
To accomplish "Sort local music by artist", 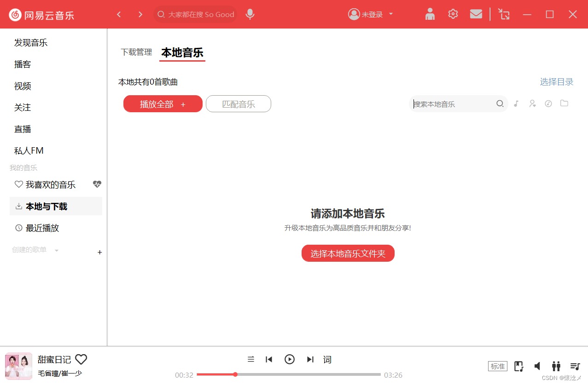I will [532, 103].
